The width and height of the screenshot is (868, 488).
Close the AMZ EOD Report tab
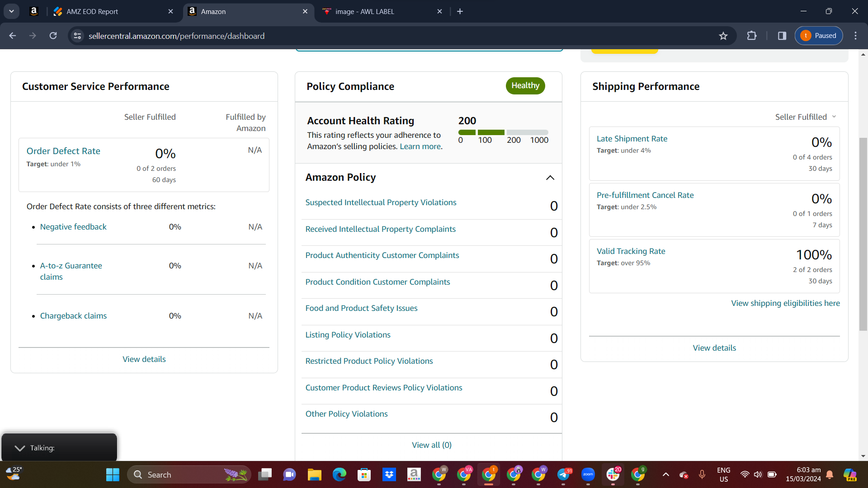(x=170, y=11)
